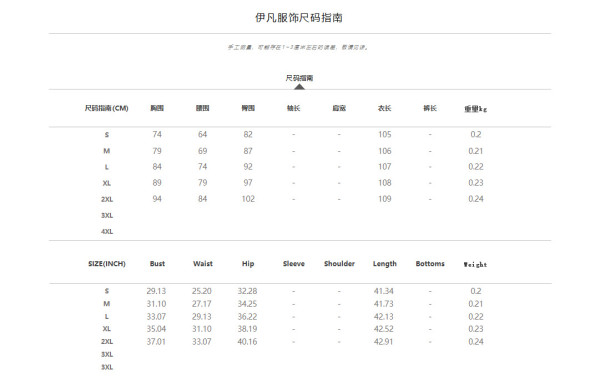
Task: Click bust value 94 in the 2XL row
Action: pyautogui.click(x=157, y=199)
